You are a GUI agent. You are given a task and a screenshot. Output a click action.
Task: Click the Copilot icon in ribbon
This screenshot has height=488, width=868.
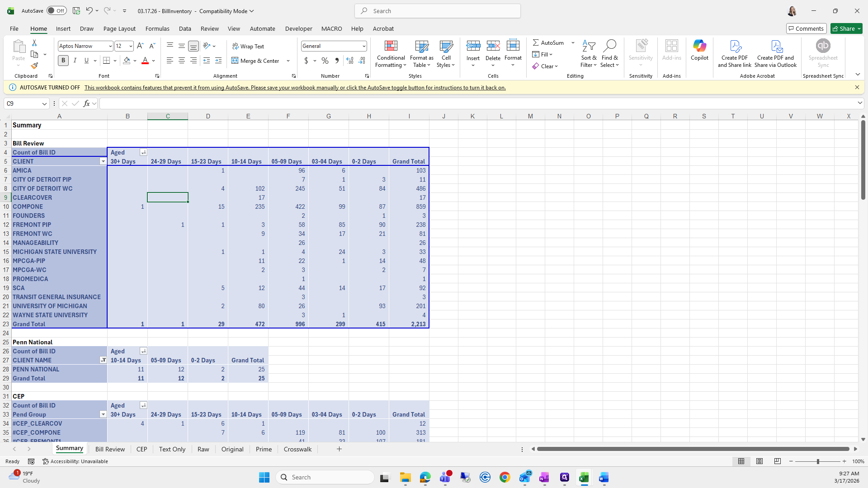pyautogui.click(x=699, y=46)
